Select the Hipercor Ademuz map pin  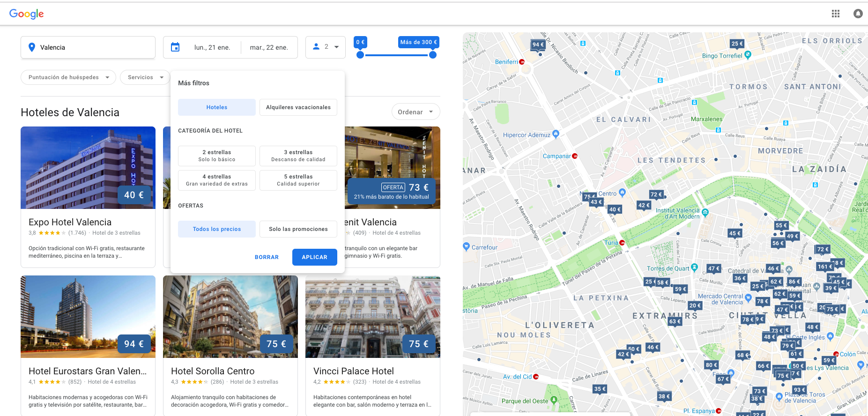(556, 134)
